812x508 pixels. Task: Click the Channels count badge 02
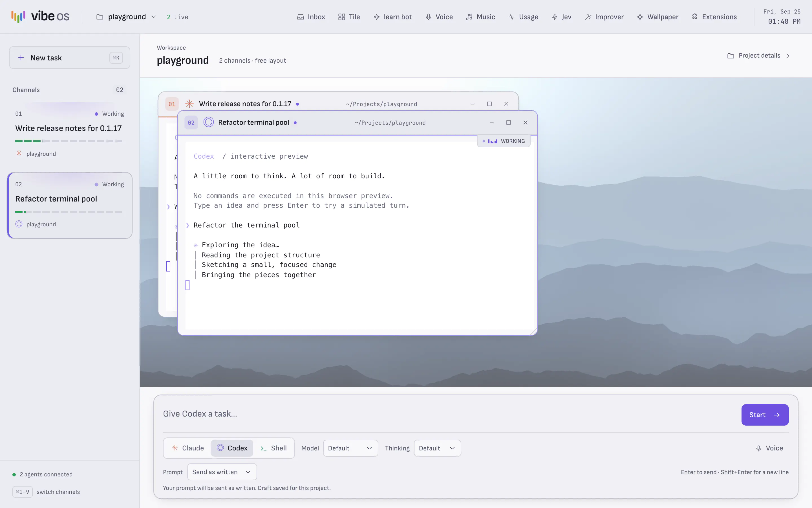tap(120, 90)
